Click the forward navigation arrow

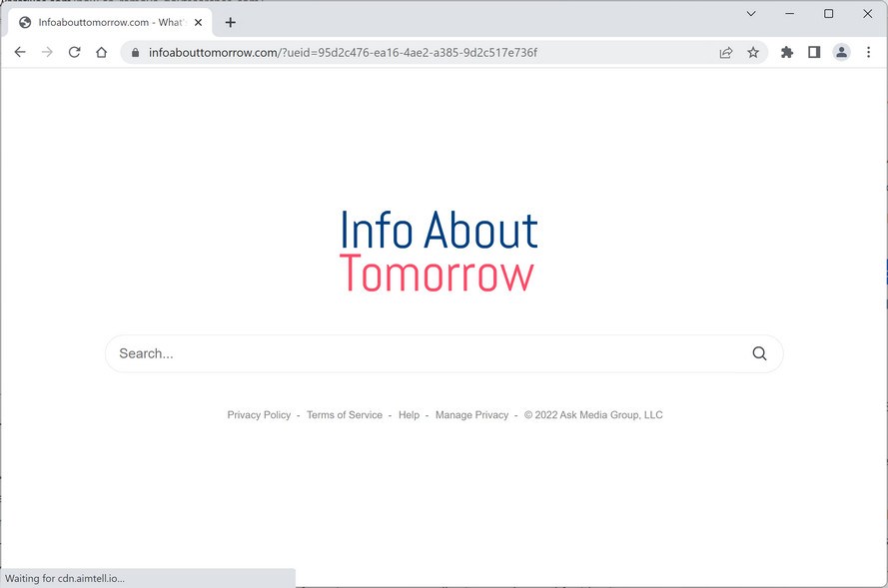(x=47, y=52)
